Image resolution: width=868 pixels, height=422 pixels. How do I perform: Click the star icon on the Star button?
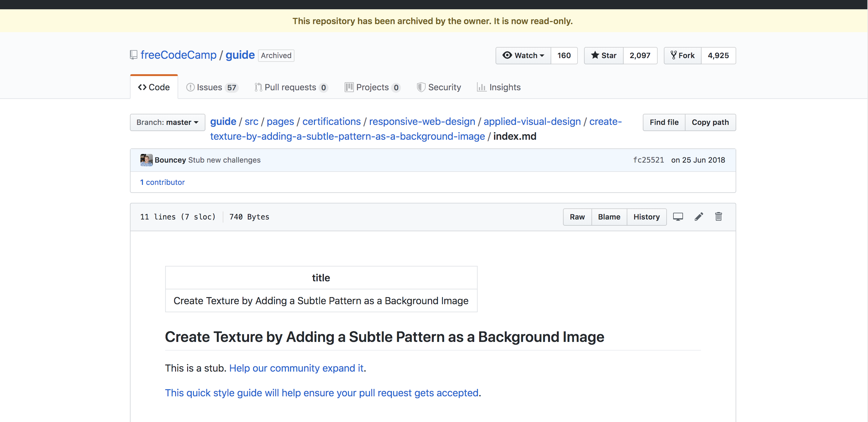[595, 55]
